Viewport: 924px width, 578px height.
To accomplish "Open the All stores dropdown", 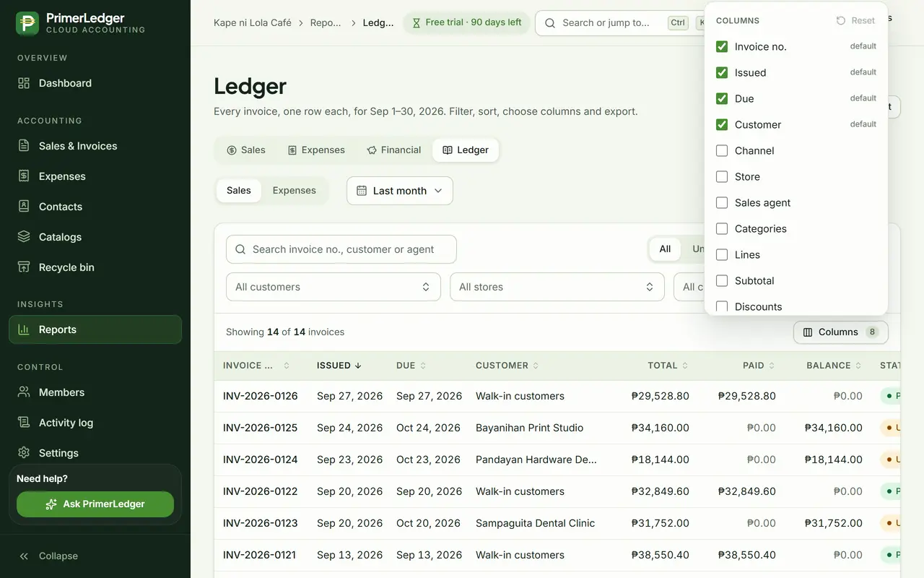I will 557,287.
